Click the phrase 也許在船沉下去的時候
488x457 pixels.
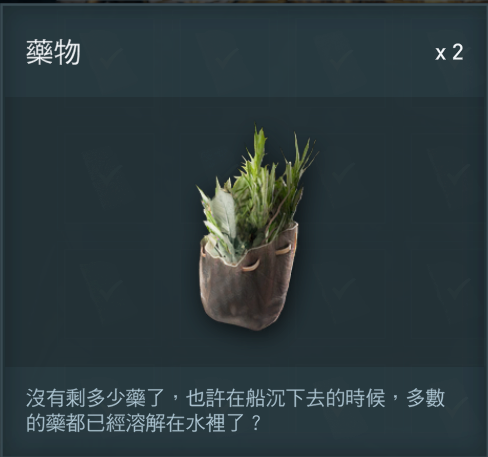point(285,398)
